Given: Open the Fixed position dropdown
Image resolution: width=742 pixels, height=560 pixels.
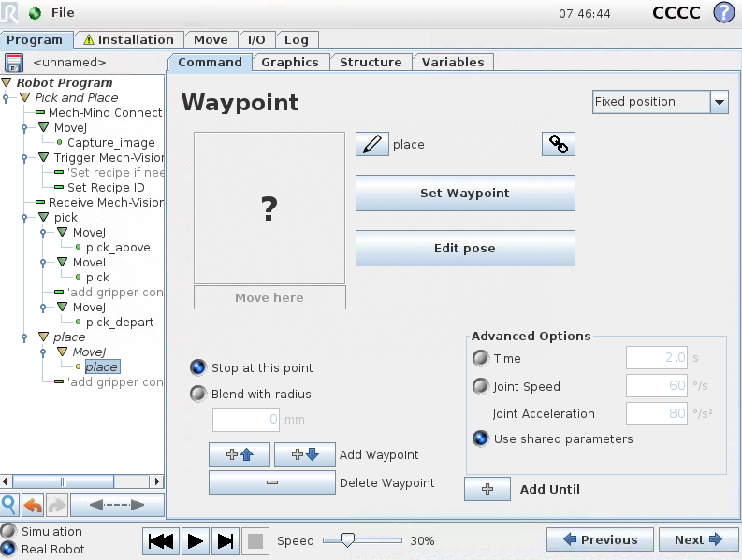Looking at the screenshot, I should coord(719,102).
